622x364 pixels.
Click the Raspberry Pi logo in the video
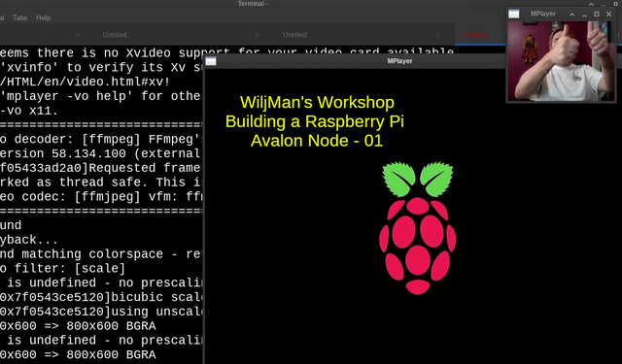[417, 228]
